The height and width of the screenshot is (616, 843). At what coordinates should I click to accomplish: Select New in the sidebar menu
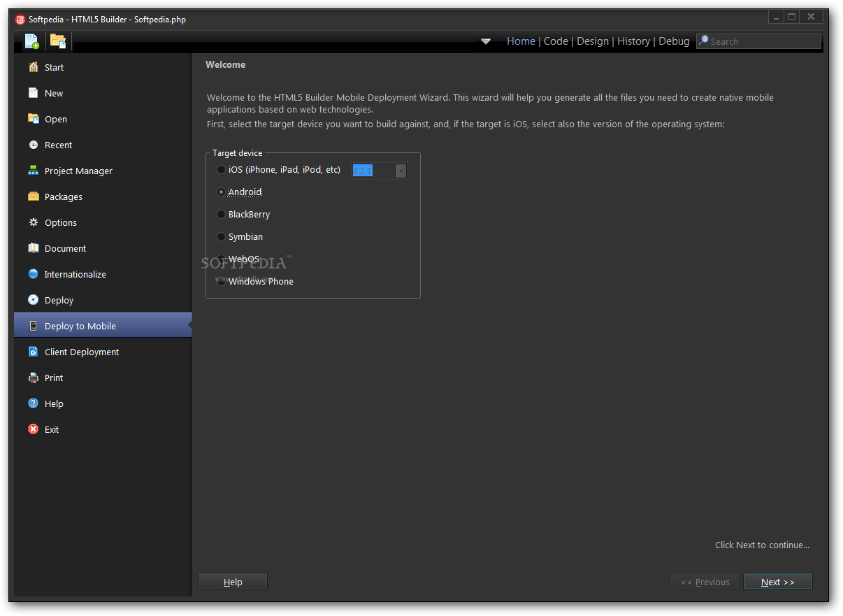coord(103,93)
